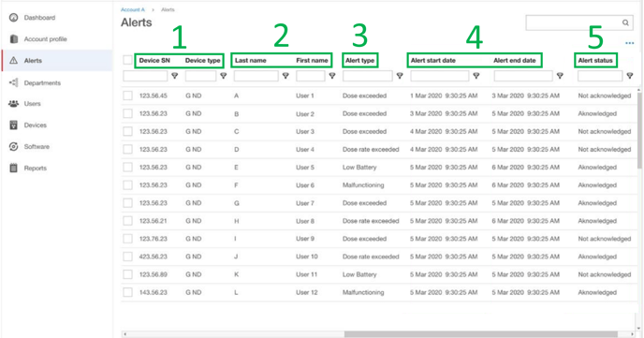Click Dose rate exceeded in User 8 row
The height and width of the screenshot is (338, 644).
point(371,221)
